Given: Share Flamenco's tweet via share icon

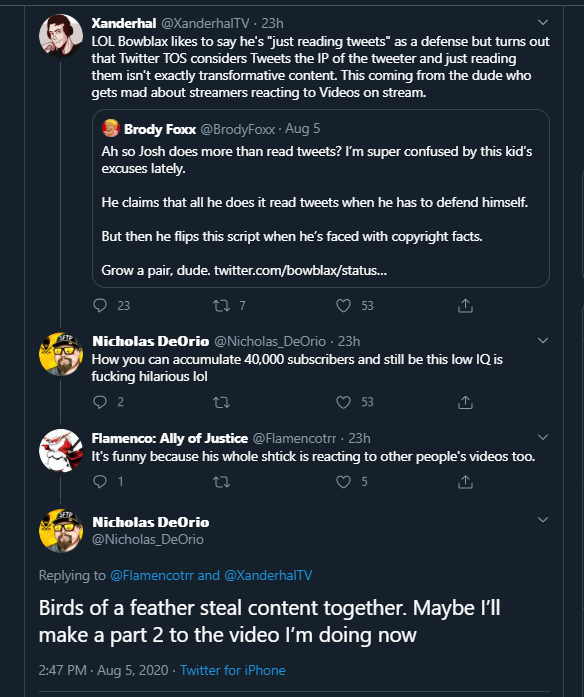Looking at the screenshot, I should click(x=465, y=481).
